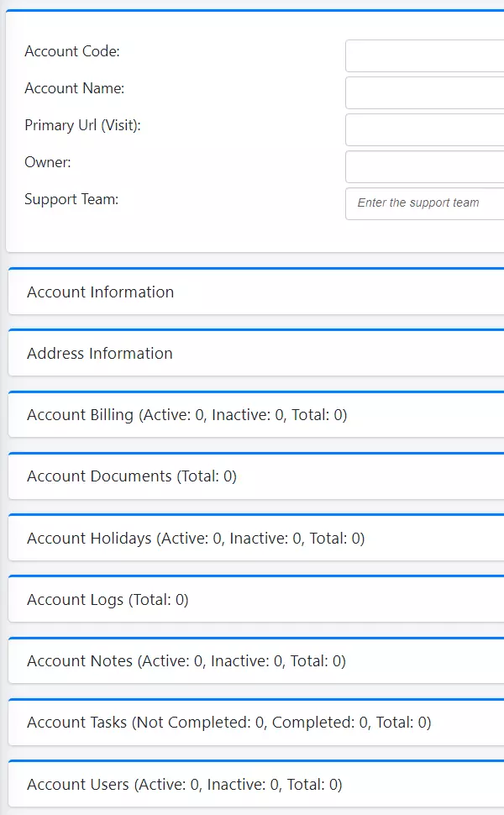Expand the Account Users section
This screenshot has height=815, width=504.
[x=256, y=784]
